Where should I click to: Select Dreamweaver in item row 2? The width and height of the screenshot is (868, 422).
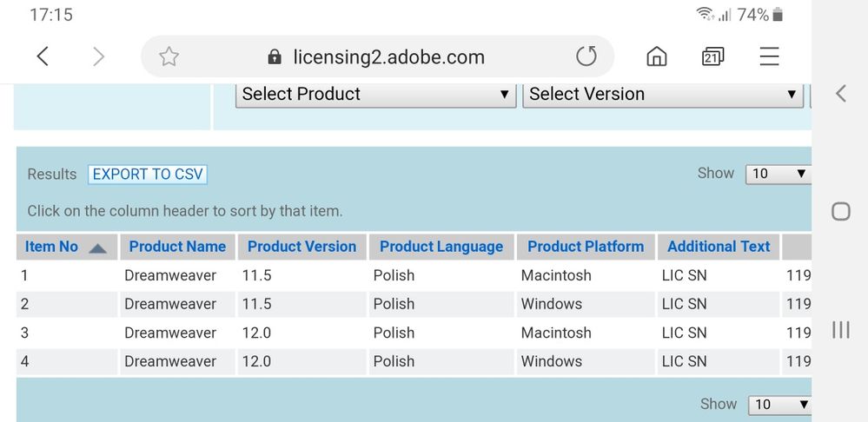pyautogui.click(x=170, y=304)
